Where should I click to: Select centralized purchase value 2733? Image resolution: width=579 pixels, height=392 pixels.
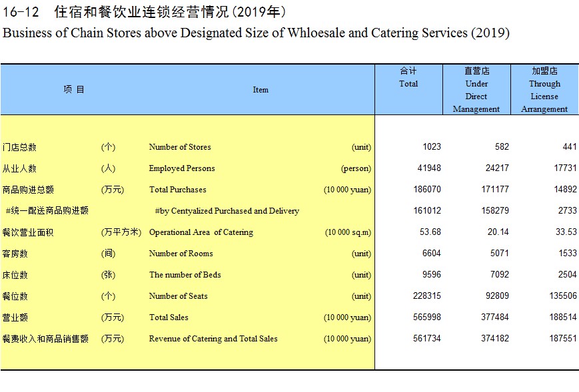567,210
